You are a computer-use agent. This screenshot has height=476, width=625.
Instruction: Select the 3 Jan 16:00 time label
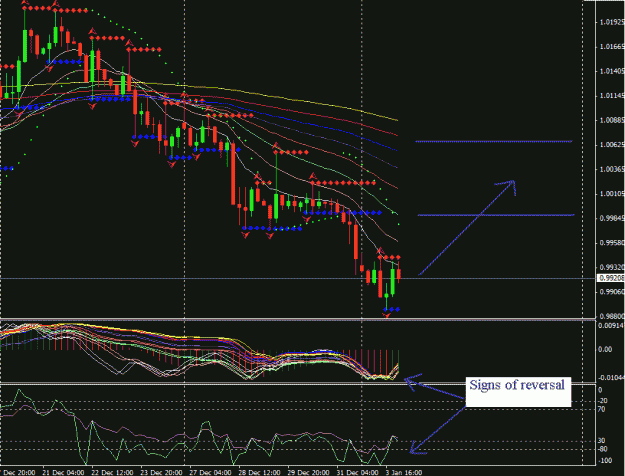(403, 472)
